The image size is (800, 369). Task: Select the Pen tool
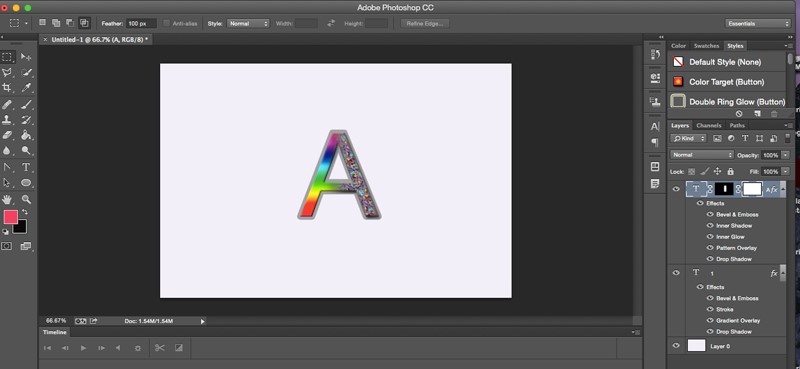[x=7, y=167]
